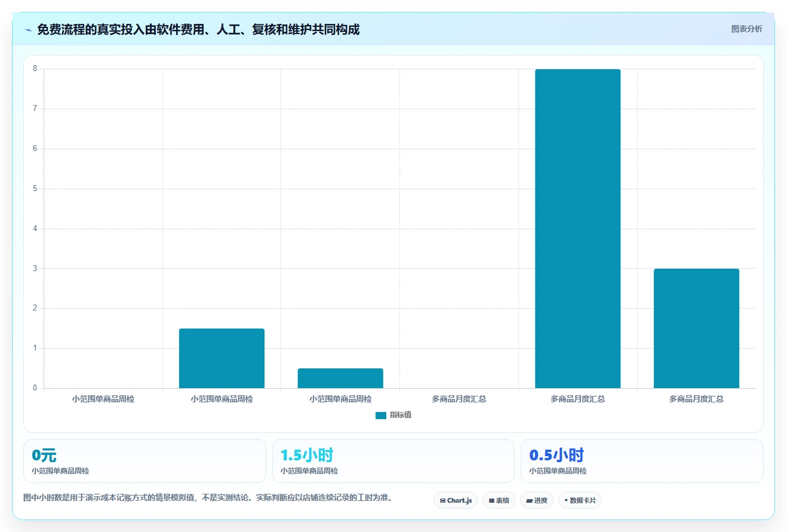Click the table icon in the 表格 chip
The height and width of the screenshot is (532, 787).
491,501
